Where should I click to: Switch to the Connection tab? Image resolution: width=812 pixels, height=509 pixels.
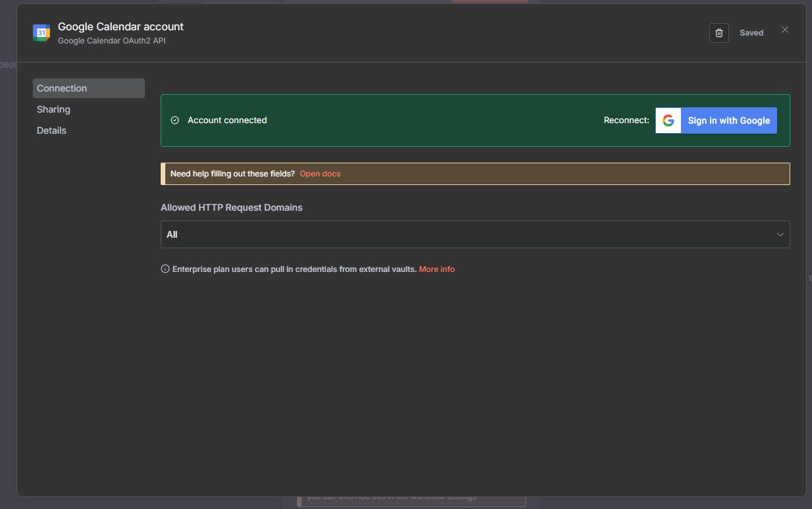tap(88, 88)
